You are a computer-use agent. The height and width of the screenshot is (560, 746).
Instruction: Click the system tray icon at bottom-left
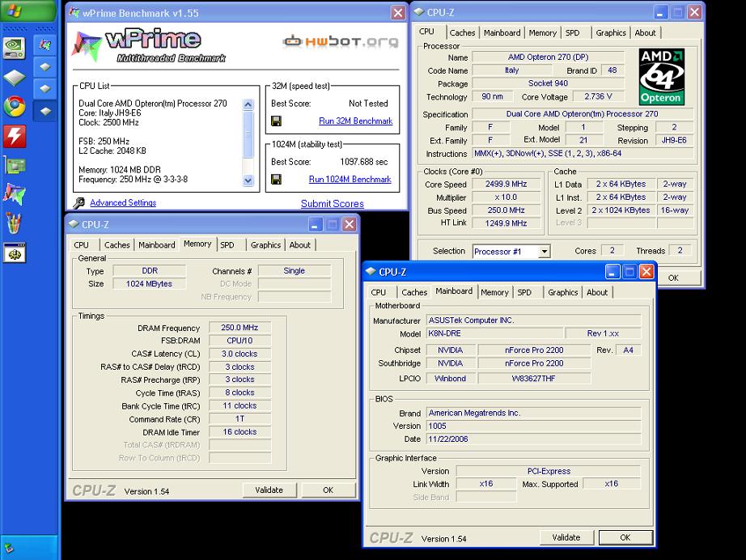pos(9,549)
